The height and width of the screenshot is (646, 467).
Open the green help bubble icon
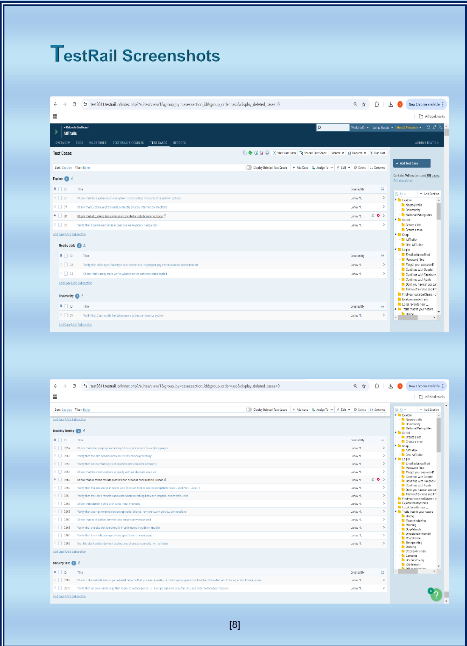[x=436, y=595]
